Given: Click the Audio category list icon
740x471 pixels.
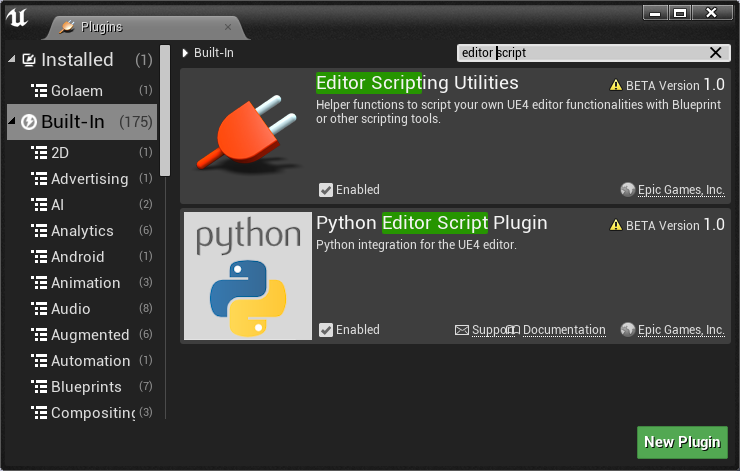Looking at the screenshot, I should [39, 308].
